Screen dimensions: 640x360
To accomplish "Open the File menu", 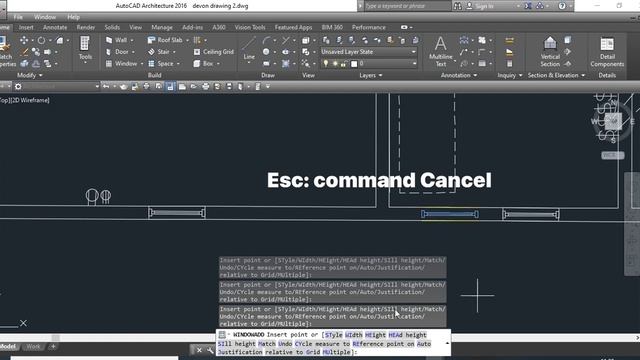I will (x=18, y=17).
